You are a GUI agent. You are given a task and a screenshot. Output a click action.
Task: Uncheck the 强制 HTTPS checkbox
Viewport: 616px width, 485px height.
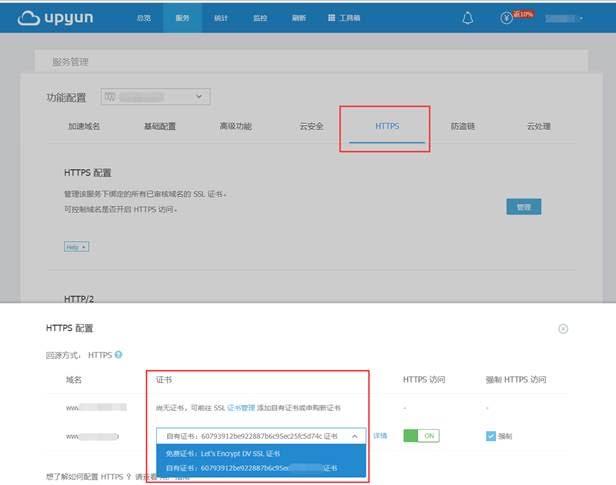[491, 436]
